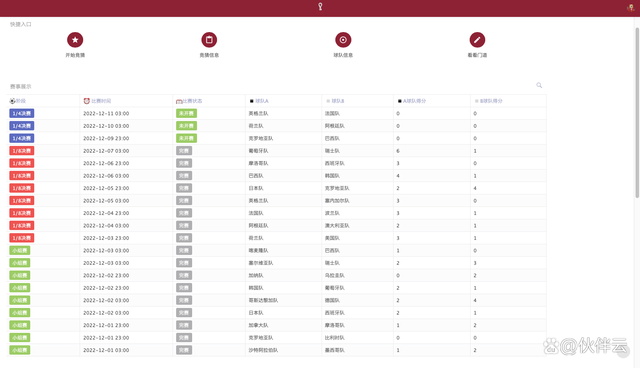The height and width of the screenshot is (368, 640).
Task: Select the blue 1/4决赛 tag on 2022-12-11 row
Action: (x=22, y=113)
